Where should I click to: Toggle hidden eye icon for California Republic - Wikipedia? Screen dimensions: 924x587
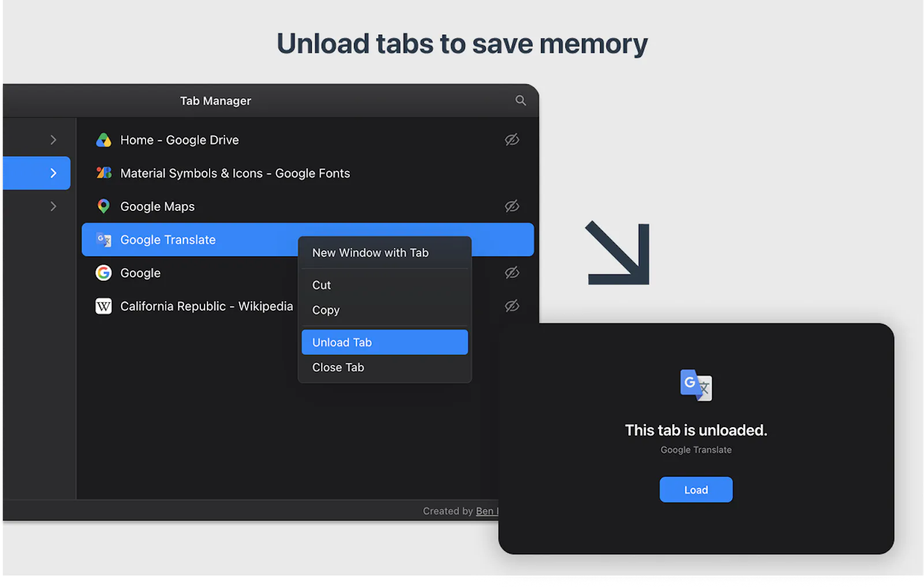coord(512,306)
